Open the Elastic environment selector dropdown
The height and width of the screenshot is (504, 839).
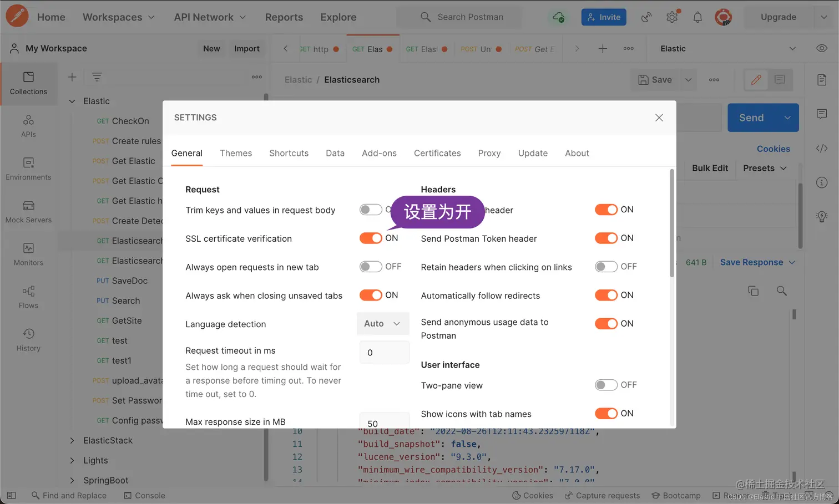[728, 49]
